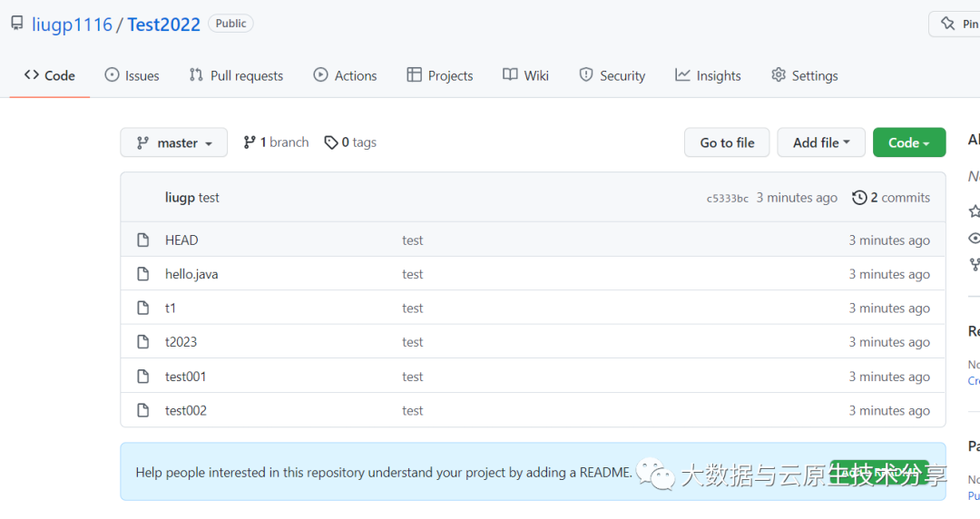Open the test commit message on t2023 row
The height and width of the screenshot is (519, 980).
tap(413, 342)
